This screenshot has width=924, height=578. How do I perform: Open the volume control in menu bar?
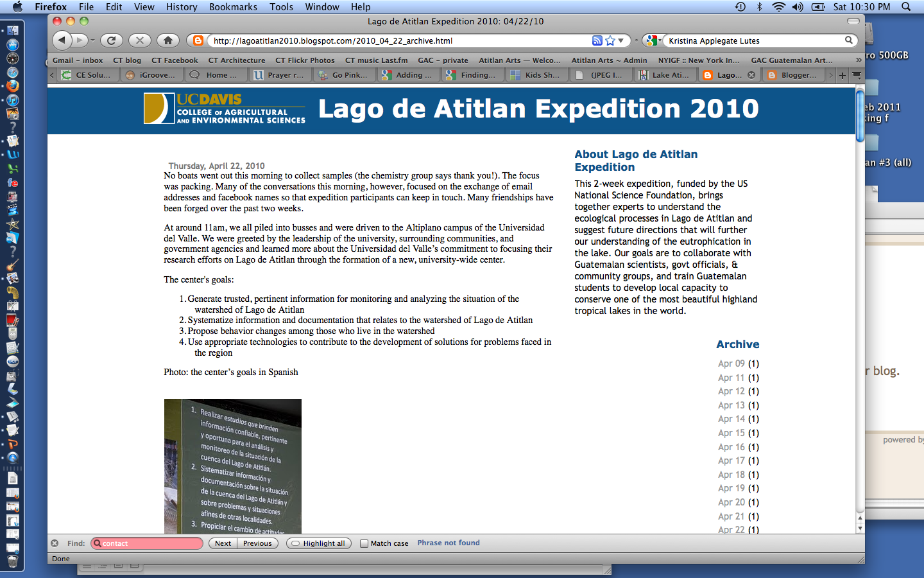coord(798,6)
